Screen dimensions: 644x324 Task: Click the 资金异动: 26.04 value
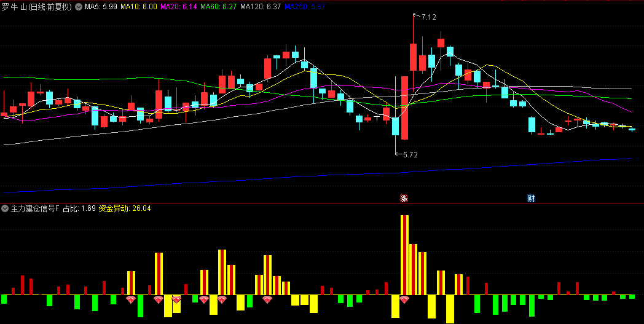[125, 208]
